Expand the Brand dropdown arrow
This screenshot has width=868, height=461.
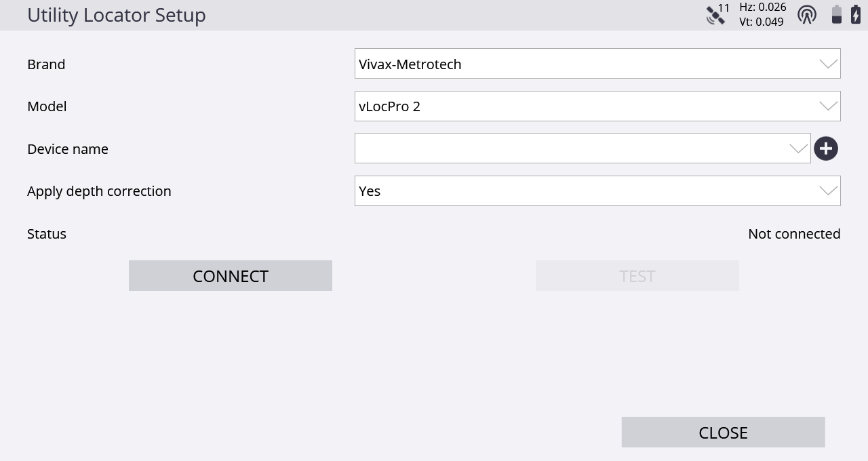click(x=828, y=64)
